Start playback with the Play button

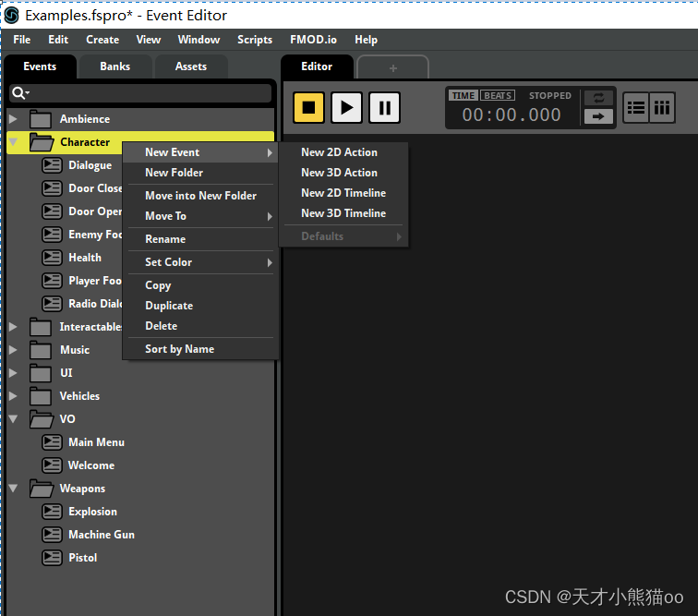point(346,107)
